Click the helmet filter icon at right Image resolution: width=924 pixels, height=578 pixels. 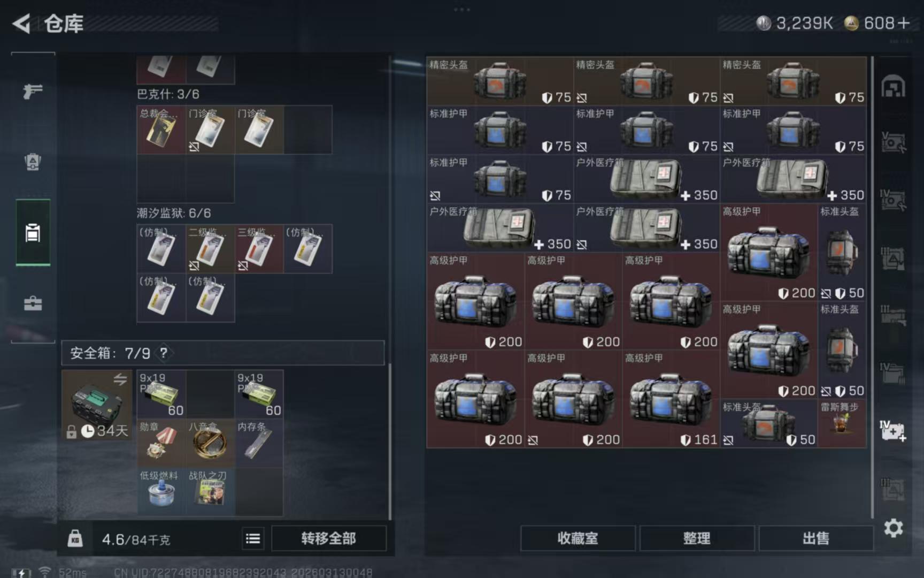click(x=893, y=87)
